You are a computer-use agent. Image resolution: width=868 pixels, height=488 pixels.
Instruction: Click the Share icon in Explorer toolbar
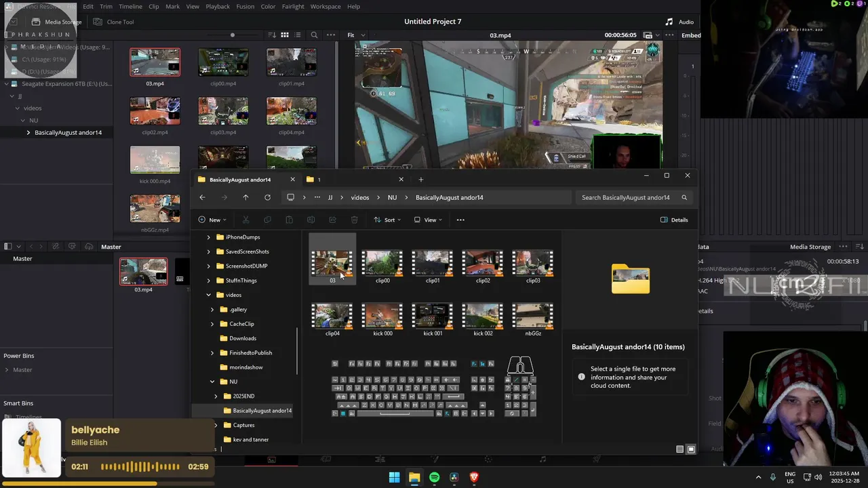pyautogui.click(x=332, y=220)
